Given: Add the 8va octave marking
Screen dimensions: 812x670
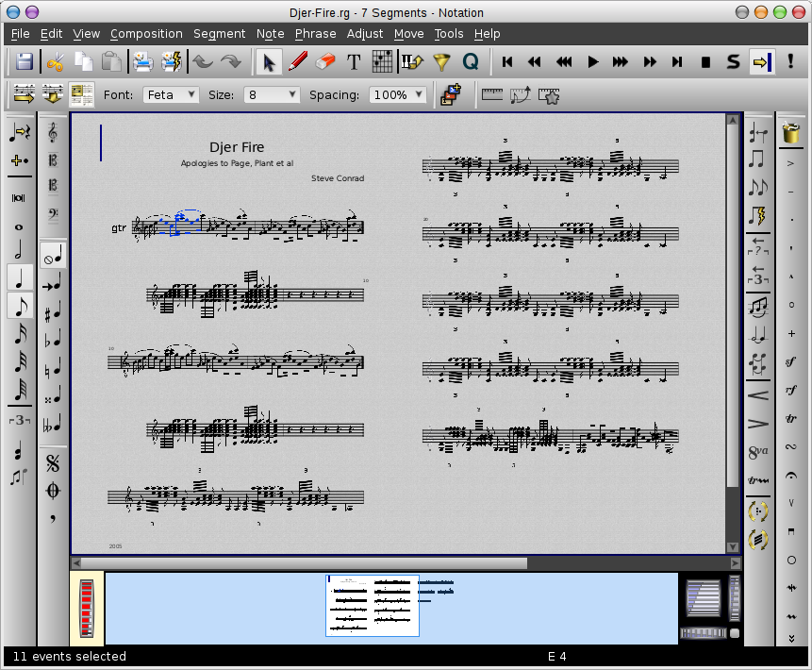Looking at the screenshot, I should pyautogui.click(x=758, y=452).
